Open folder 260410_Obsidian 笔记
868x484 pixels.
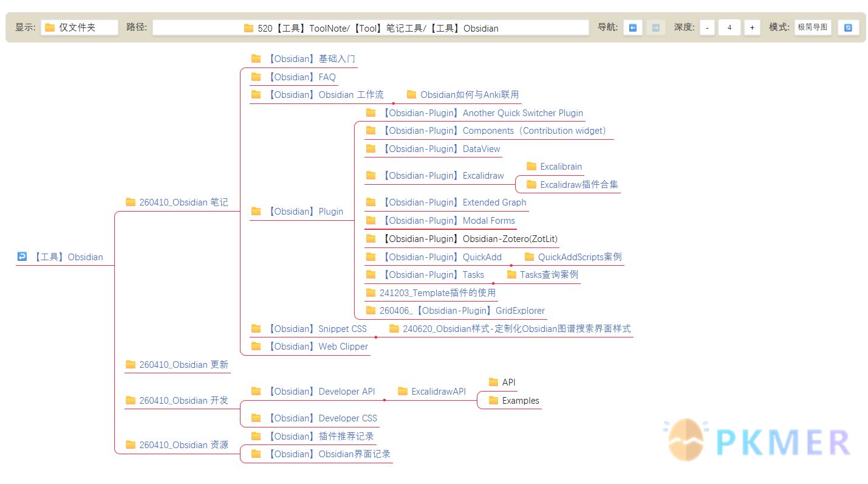pyautogui.click(x=183, y=202)
